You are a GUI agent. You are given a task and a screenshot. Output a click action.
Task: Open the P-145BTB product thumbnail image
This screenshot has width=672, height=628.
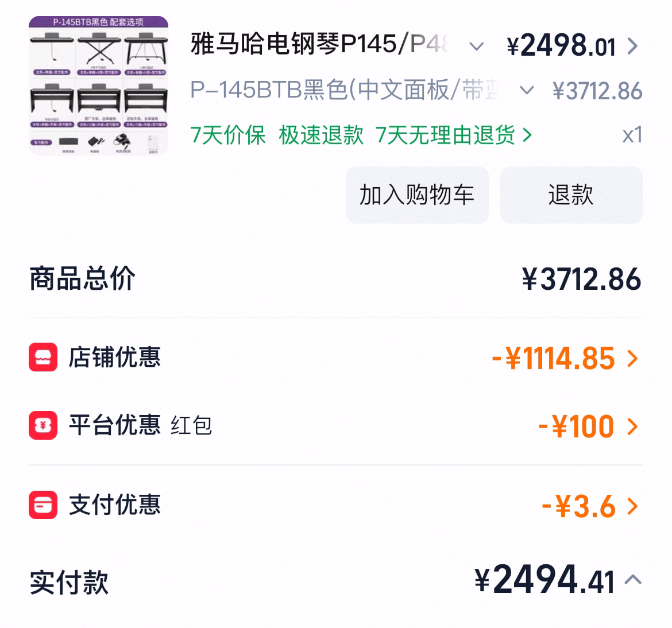[x=99, y=86]
